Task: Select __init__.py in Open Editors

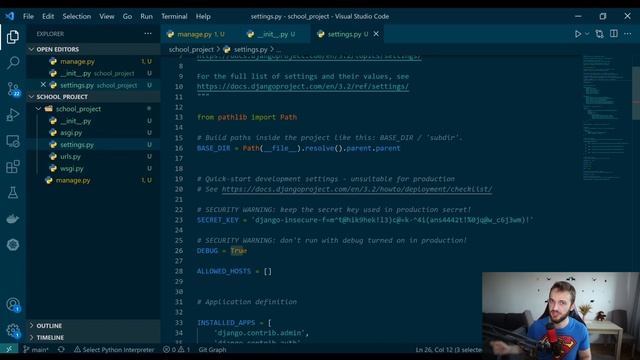Action: point(93,73)
